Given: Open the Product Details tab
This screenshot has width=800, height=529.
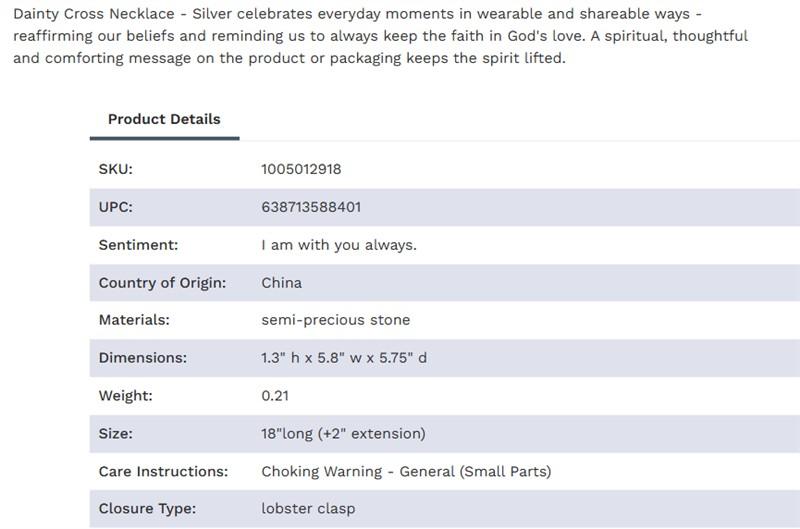Looking at the screenshot, I should click(x=164, y=119).
